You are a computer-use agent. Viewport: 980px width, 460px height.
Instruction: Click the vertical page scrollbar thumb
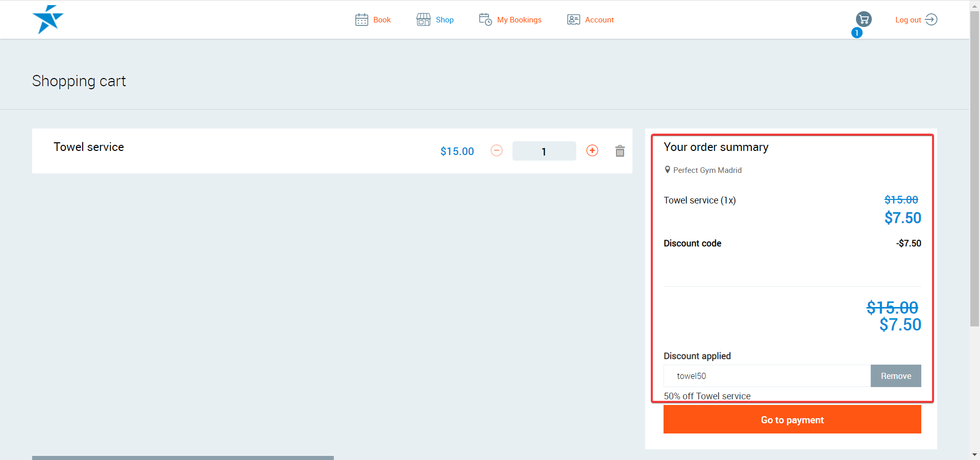974,168
